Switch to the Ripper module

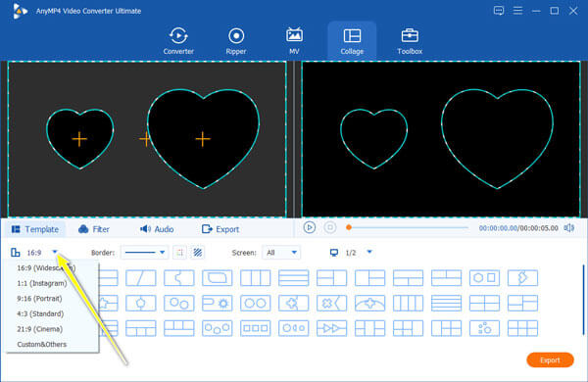click(x=236, y=41)
